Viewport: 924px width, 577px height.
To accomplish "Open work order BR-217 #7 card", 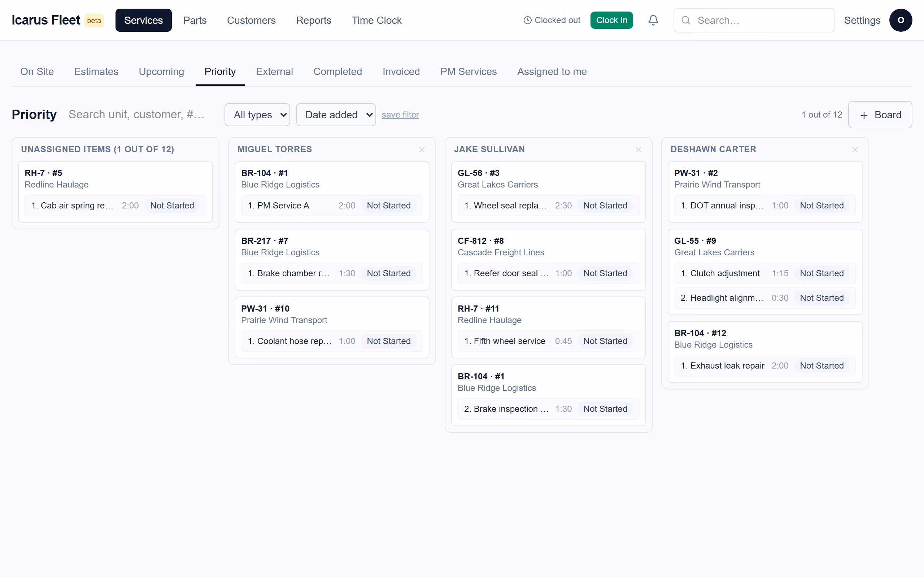I will point(332,260).
